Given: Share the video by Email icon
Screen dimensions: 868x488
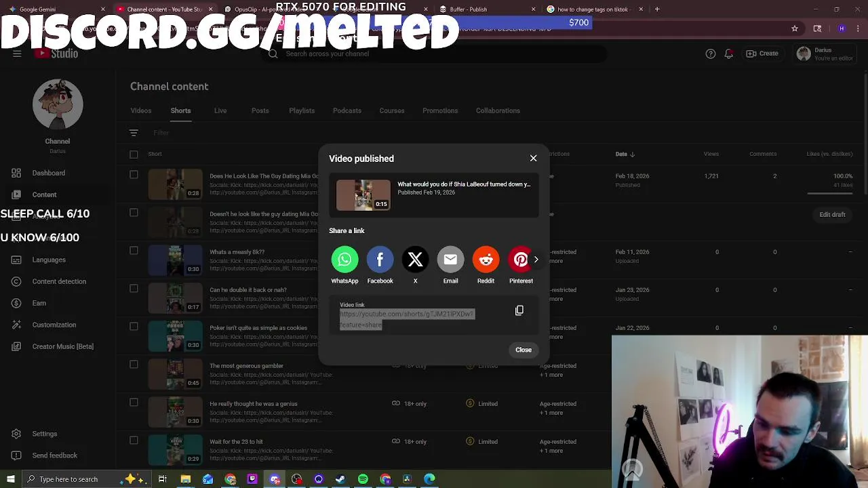Looking at the screenshot, I should 450,260.
